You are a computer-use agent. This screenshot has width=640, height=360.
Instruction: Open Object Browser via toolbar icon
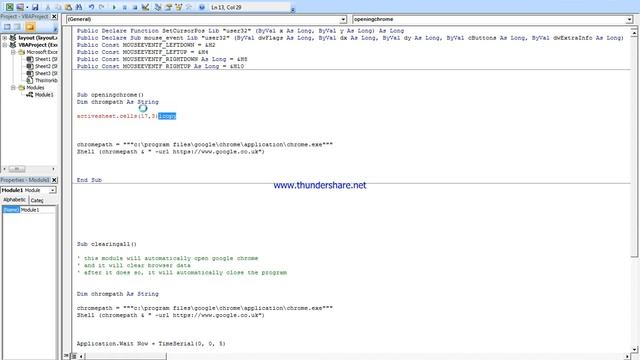pyautogui.click(x=178, y=7)
